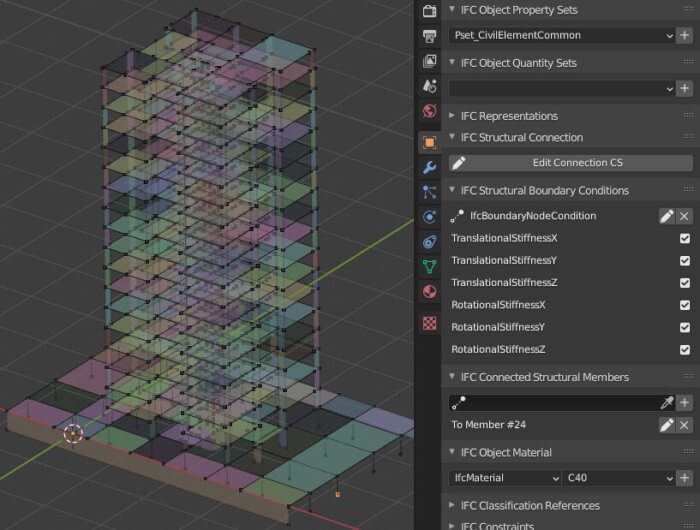Image resolution: width=700 pixels, height=530 pixels.
Task: Open the Render properties tab
Action: [x=429, y=11]
